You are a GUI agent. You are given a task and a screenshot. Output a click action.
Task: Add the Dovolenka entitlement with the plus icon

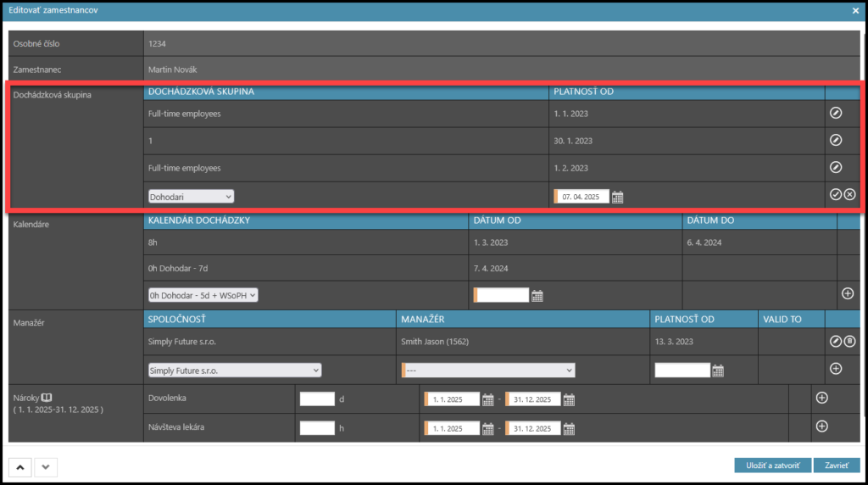point(821,398)
